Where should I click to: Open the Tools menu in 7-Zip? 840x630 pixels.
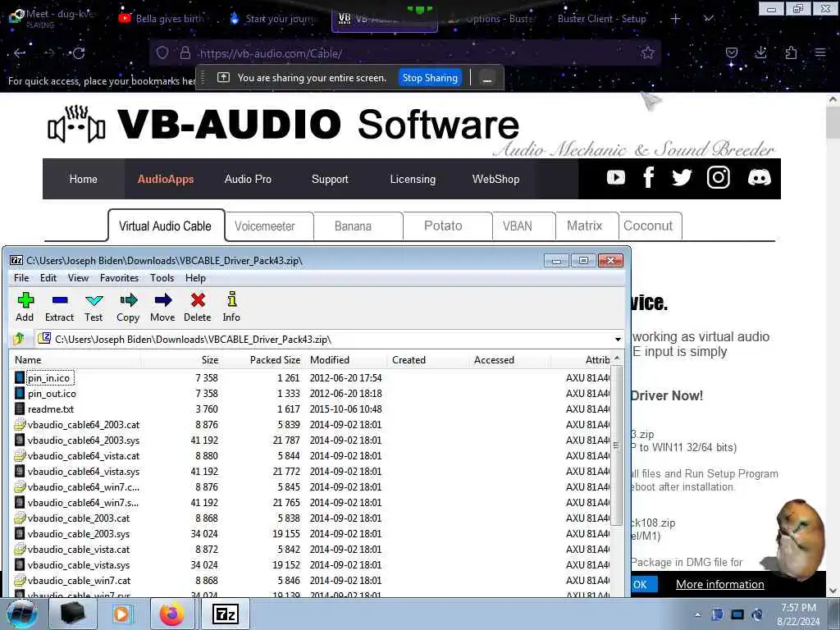click(162, 277)
